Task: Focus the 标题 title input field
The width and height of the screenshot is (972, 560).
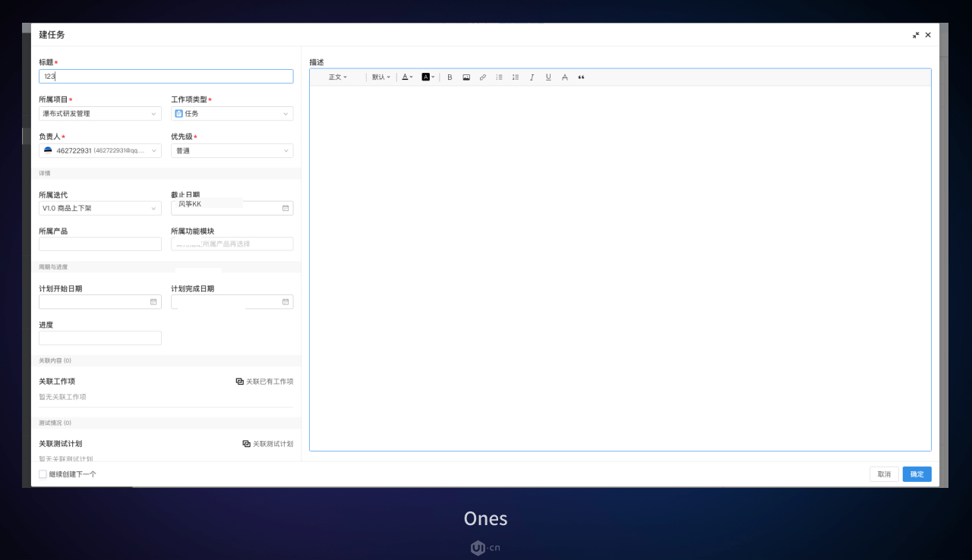Action: tap(166, 77)
